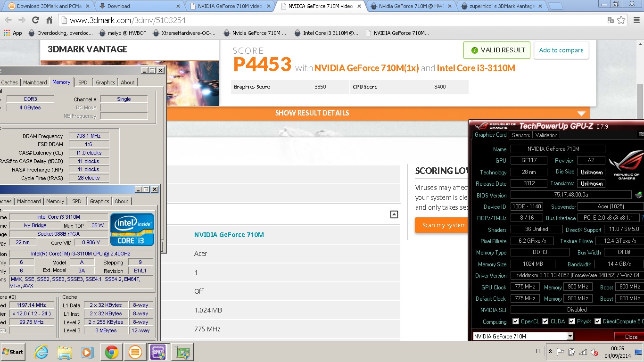The width and height of the screenshot is (644, 362).
Task: Open Graphics tab in lower CPU-Z window
Action: pos(99,201)
